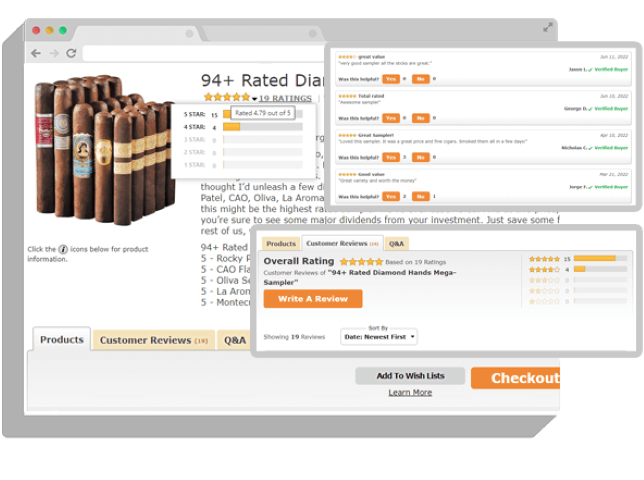The width and height of the screenshot is (644, 480).
Task: Click the fullscreen expand arrows icon
Action: 547,28
